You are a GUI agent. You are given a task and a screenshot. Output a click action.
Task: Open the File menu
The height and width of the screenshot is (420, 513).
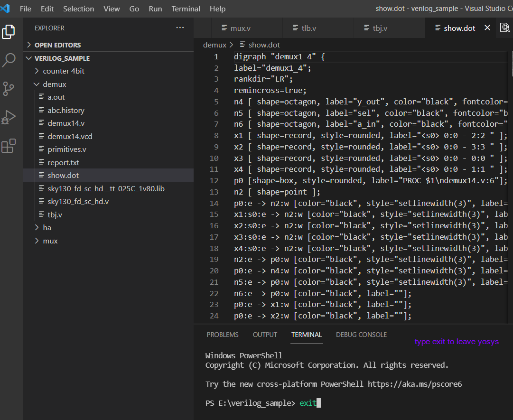pyautogui.click(x=26, y=9)
